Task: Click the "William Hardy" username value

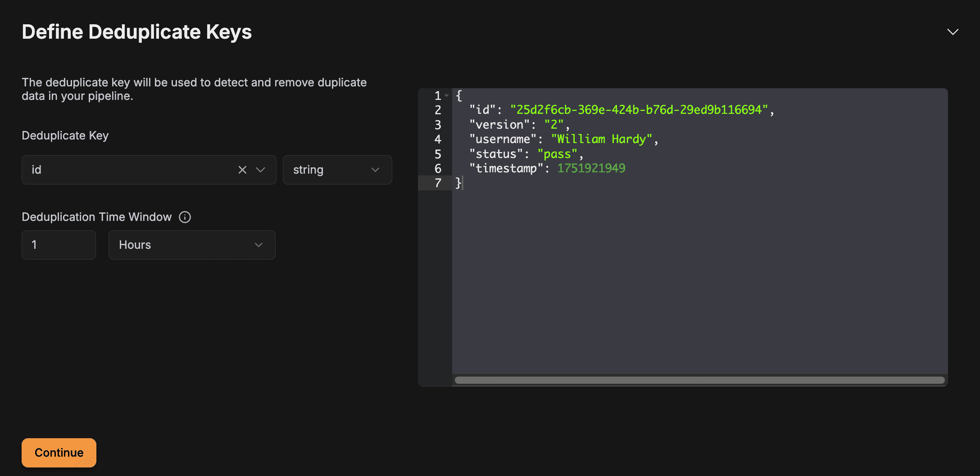Action: pos(602,139)
